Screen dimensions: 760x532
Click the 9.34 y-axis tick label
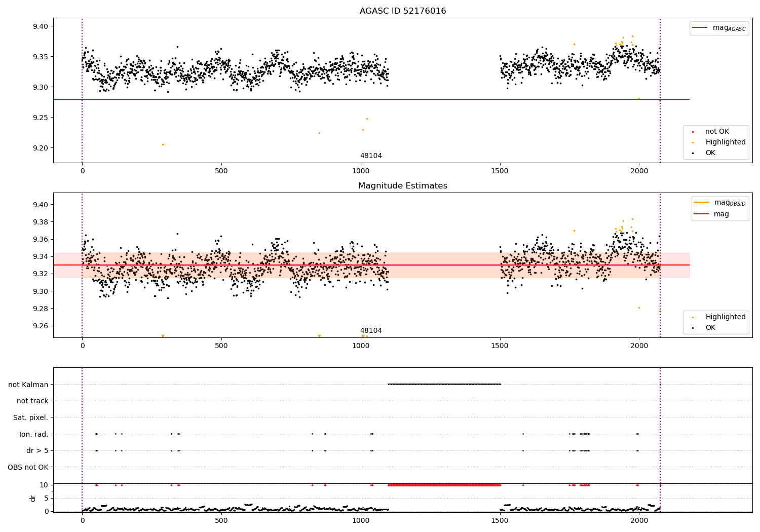[40, 256]
